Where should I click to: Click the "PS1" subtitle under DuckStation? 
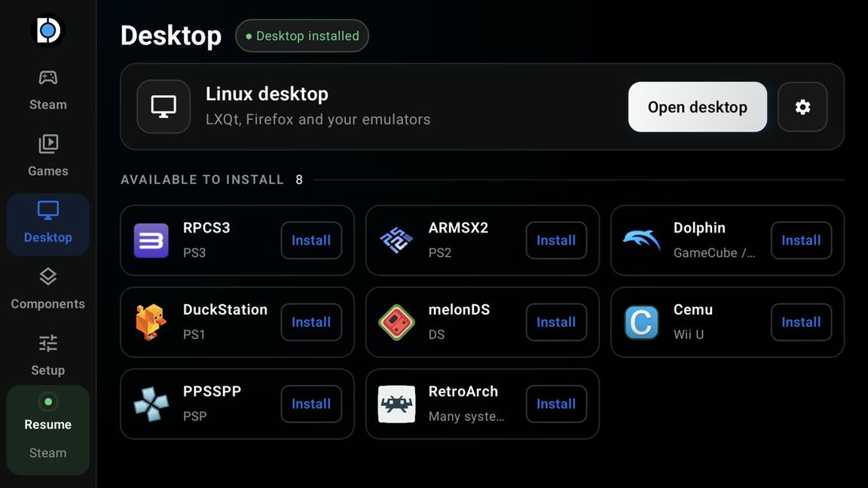coord(194,334)
